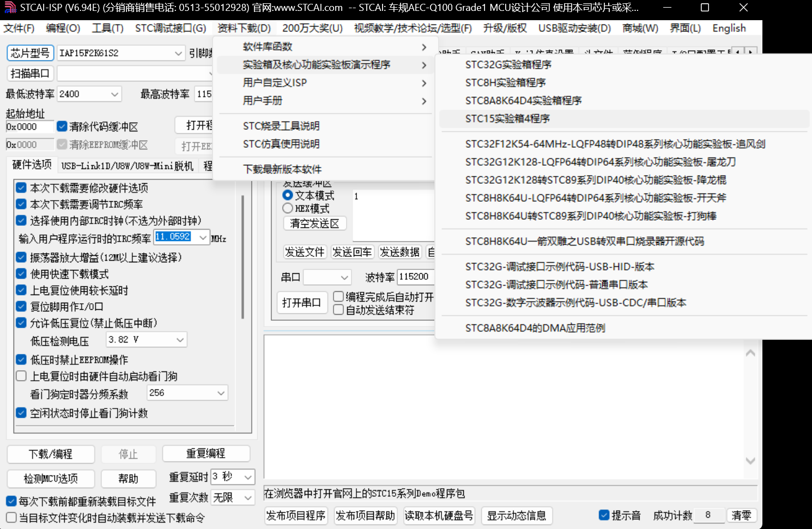Click the 芯片型号 button
The height and width of the screenshot is (529, 812).
30,53
